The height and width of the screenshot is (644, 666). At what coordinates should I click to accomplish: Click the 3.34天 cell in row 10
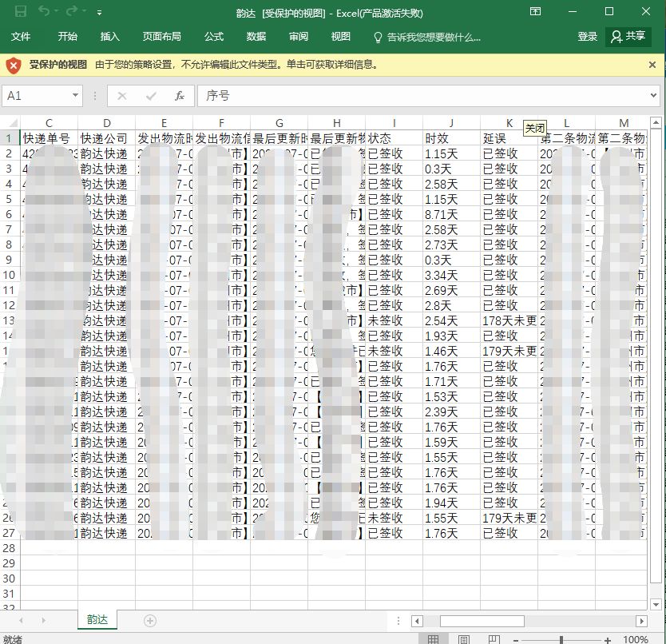pos(451,275)
